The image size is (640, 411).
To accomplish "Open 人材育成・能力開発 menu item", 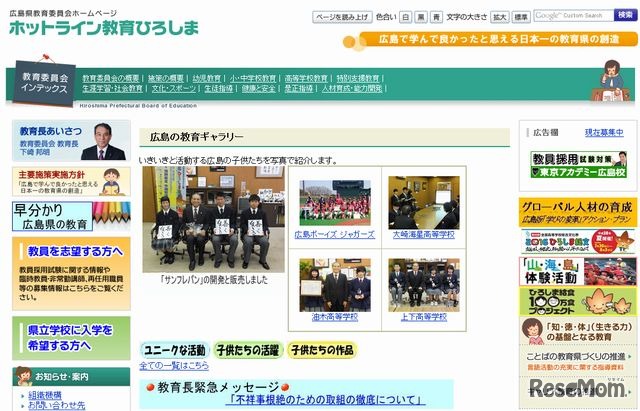I will click(352, 88).
